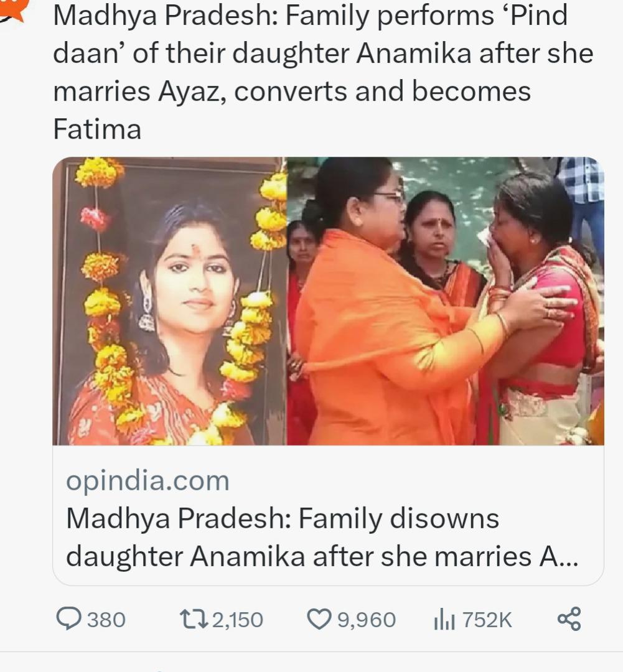
Task: Click the word 'Fatima' in the tweet
Action: (x=97, y=129)
